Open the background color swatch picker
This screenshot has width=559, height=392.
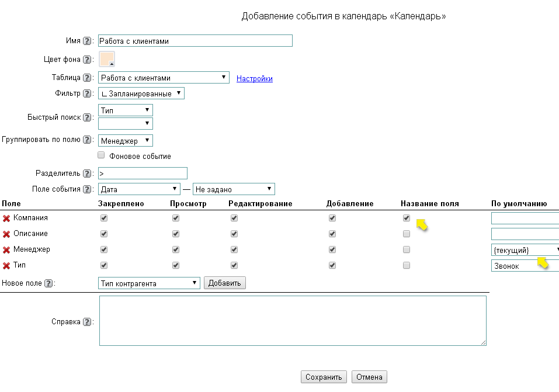pos(107,60)
